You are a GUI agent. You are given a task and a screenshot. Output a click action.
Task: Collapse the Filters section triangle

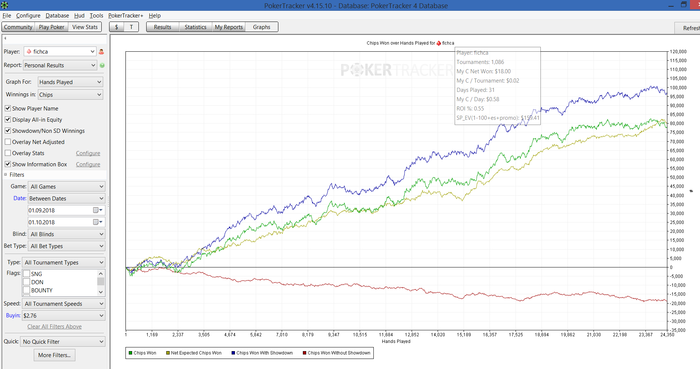6,175
